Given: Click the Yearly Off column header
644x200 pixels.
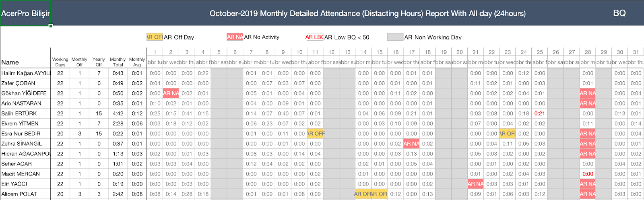Looking at the screenshot, I should click(x=99, y=62).
